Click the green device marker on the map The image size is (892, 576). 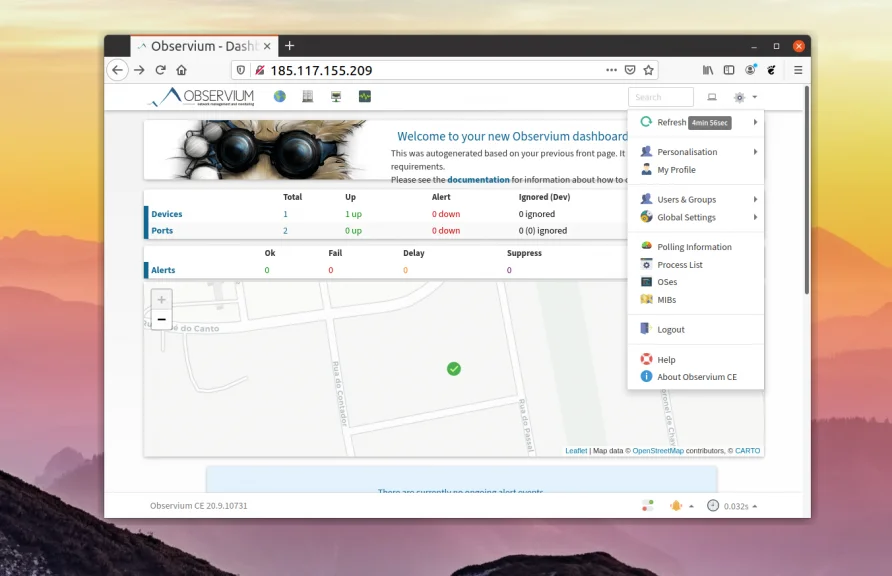[x=453, y=369]
